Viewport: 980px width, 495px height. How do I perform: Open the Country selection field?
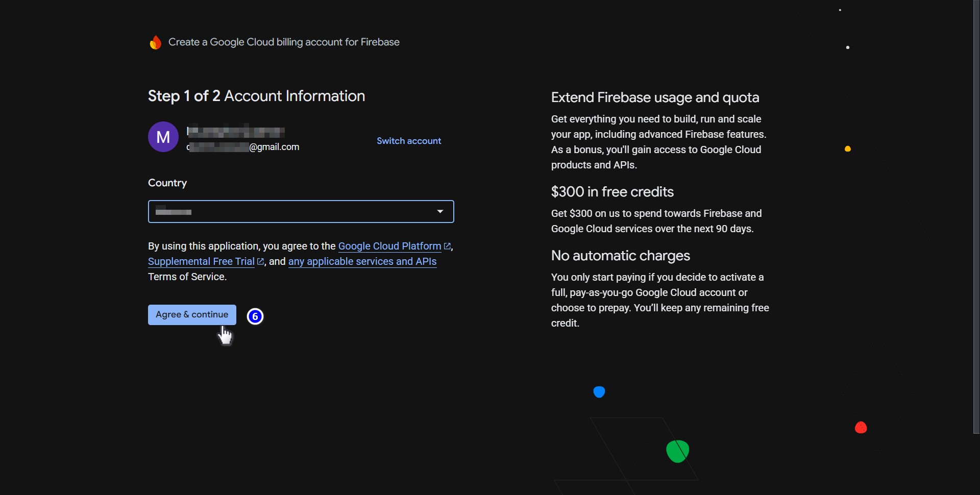pos(291,212)
